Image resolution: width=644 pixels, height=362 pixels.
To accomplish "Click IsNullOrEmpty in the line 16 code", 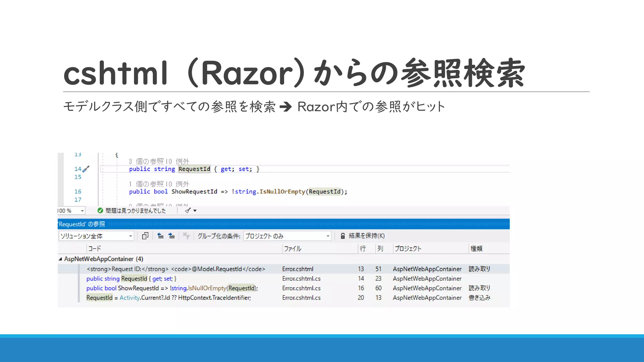I will click(282, 192).
